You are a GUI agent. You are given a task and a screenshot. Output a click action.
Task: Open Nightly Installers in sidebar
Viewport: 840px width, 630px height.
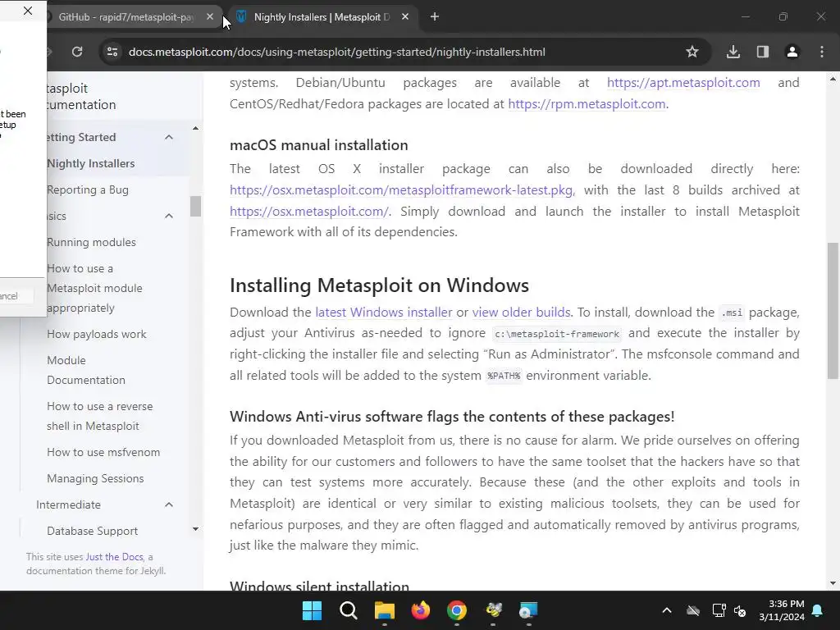tap(90, 163)
